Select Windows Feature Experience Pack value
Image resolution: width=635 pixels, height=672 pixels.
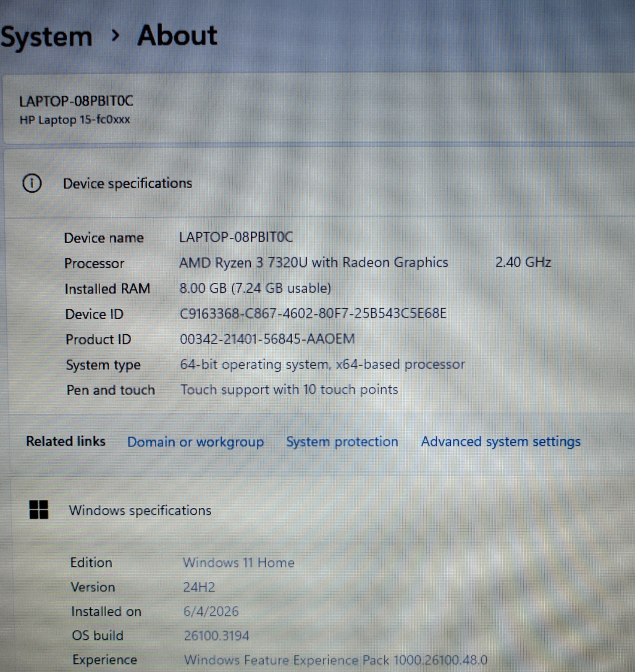click(x=336, y=660)
